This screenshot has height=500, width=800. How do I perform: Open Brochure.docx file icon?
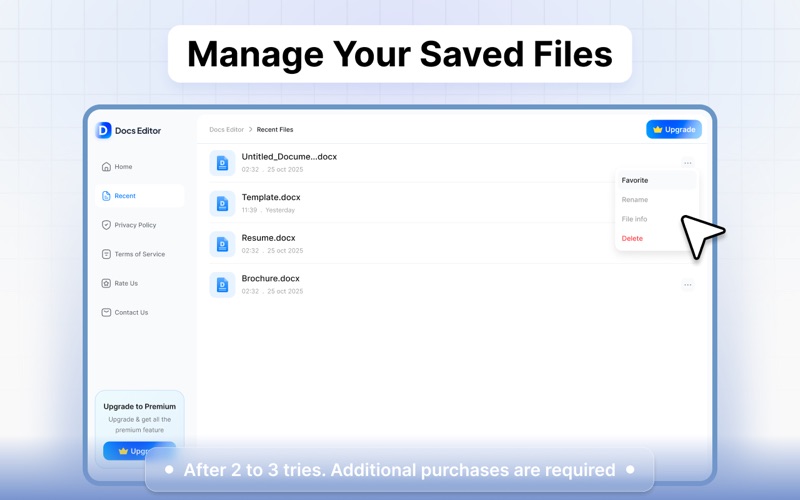[x=222, y=285]
